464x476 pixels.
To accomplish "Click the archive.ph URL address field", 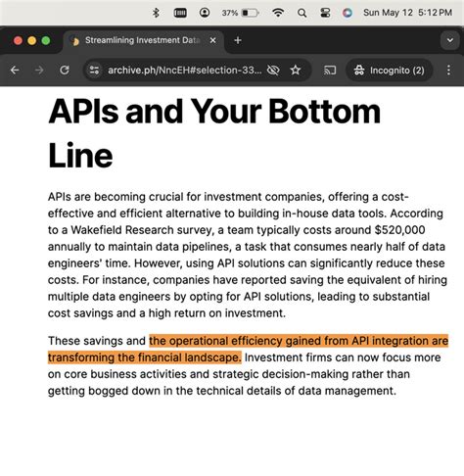I will click(x=185, y=70).
